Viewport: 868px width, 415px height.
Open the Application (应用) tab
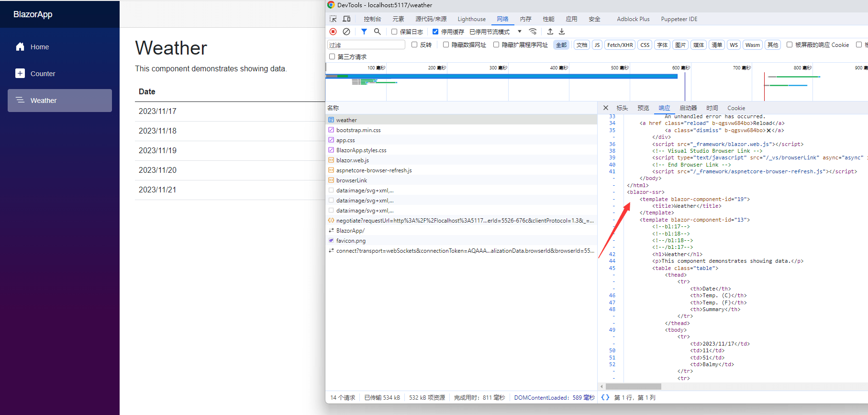pos(571,19)
